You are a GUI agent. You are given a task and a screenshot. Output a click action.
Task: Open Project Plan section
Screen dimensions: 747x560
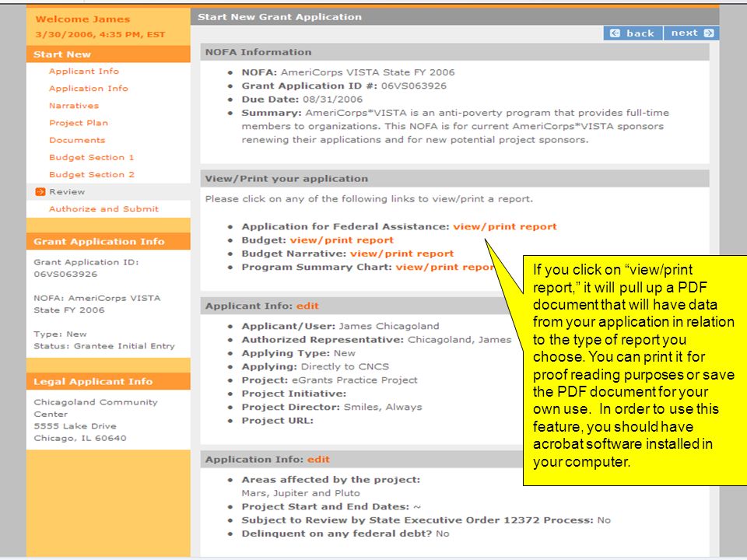pos(79,123)
